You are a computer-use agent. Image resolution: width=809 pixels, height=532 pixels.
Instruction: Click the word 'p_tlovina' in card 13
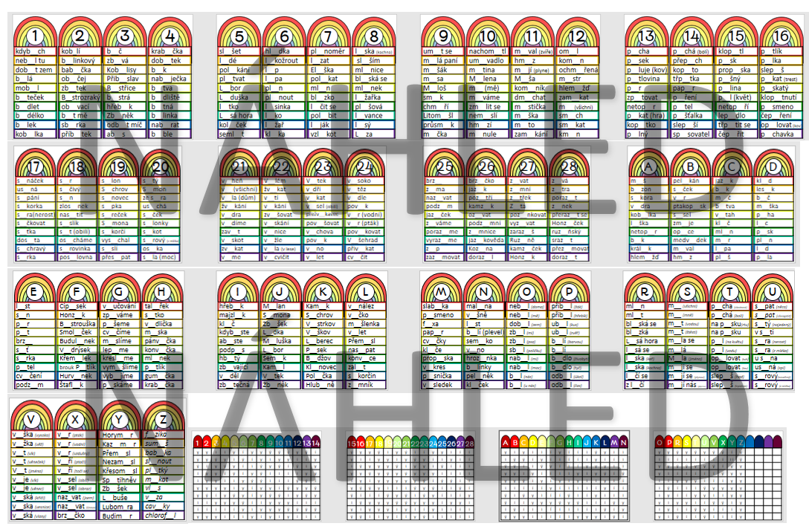643,79
